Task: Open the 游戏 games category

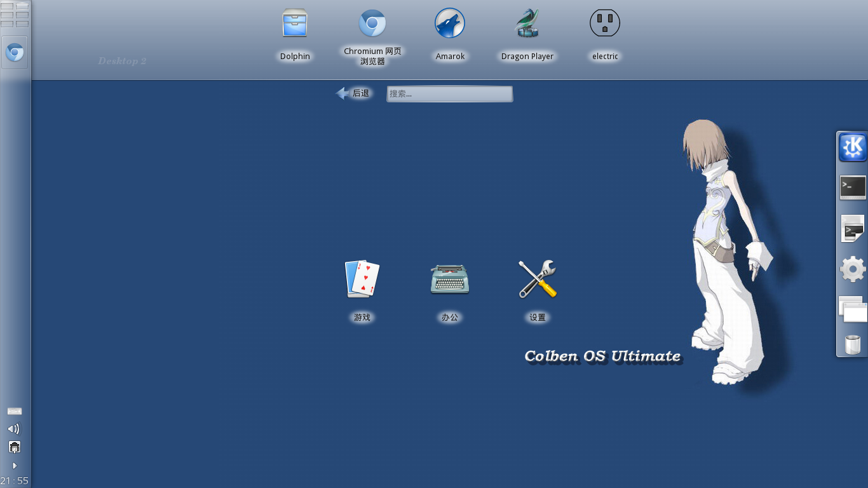Action: tap(362, 279)
